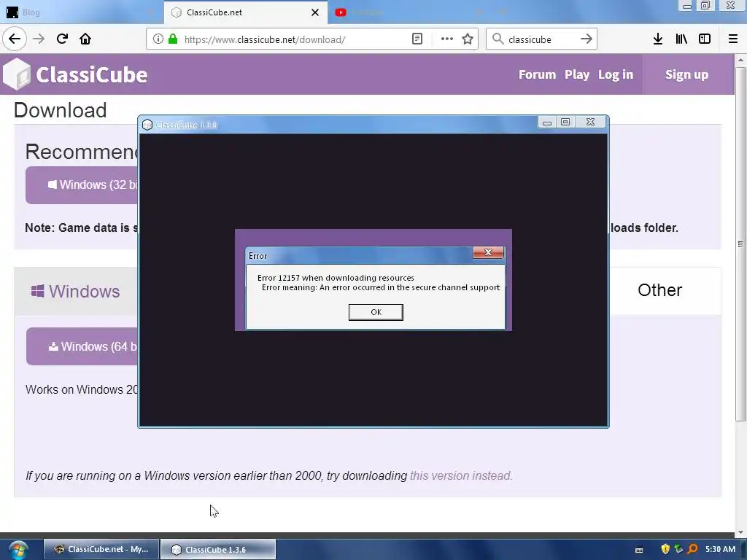
Task: Click the address bar URL
Action: [x=264, y=39]
